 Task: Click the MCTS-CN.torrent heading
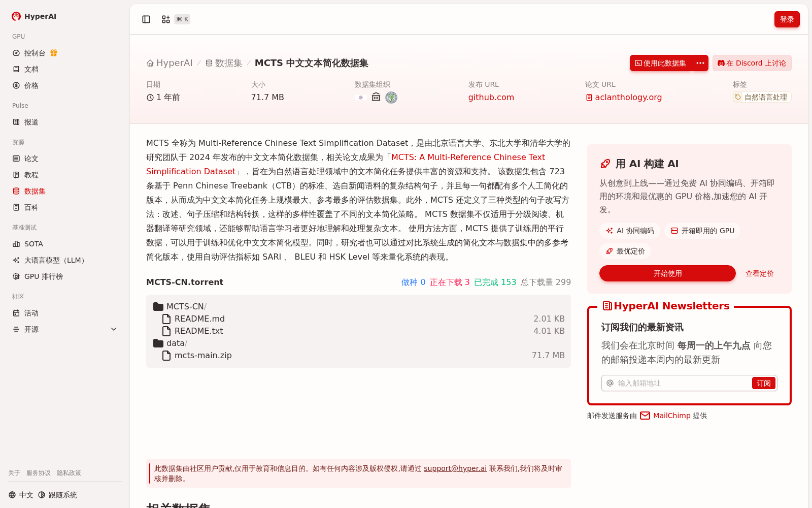pos(185,282)
